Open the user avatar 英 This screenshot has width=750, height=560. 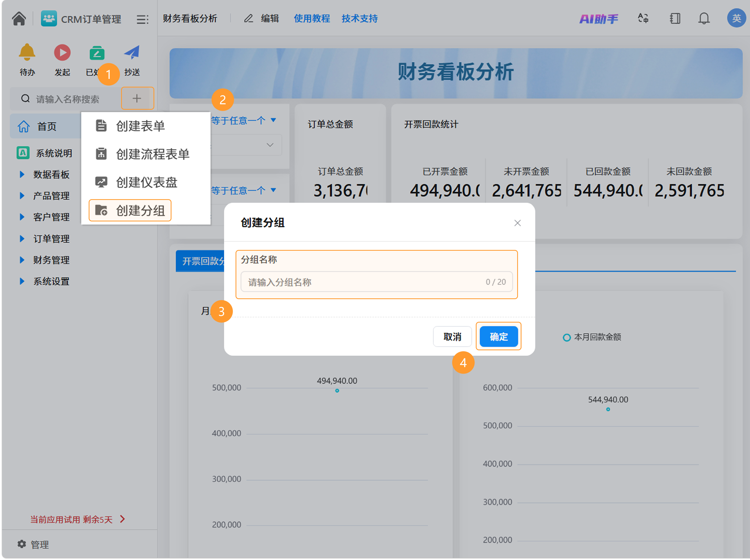click(737, 18)
